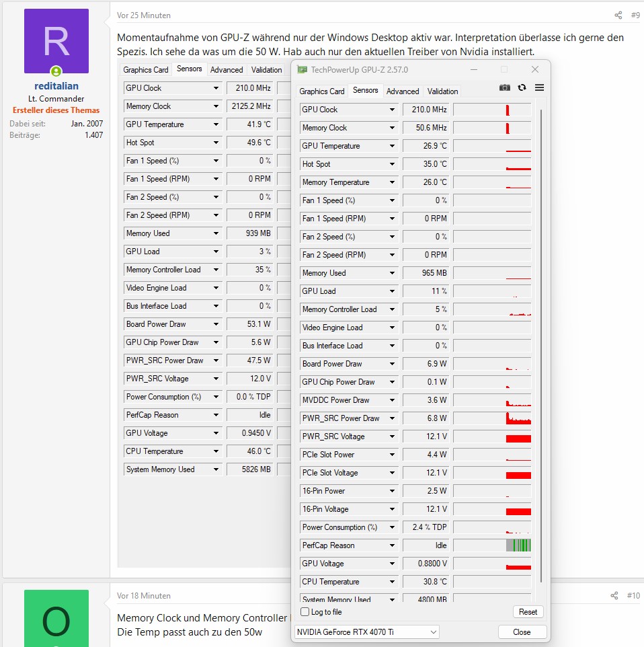
Task: Open the GPU Clock sensor dropdown in the front window
Action: (x=392, y=110)
